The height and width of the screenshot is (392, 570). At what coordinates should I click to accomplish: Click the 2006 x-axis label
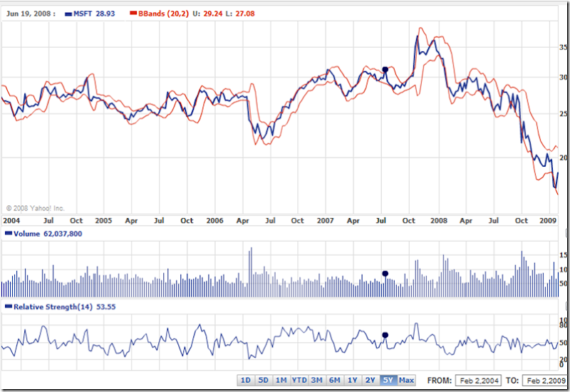point(215,221)
